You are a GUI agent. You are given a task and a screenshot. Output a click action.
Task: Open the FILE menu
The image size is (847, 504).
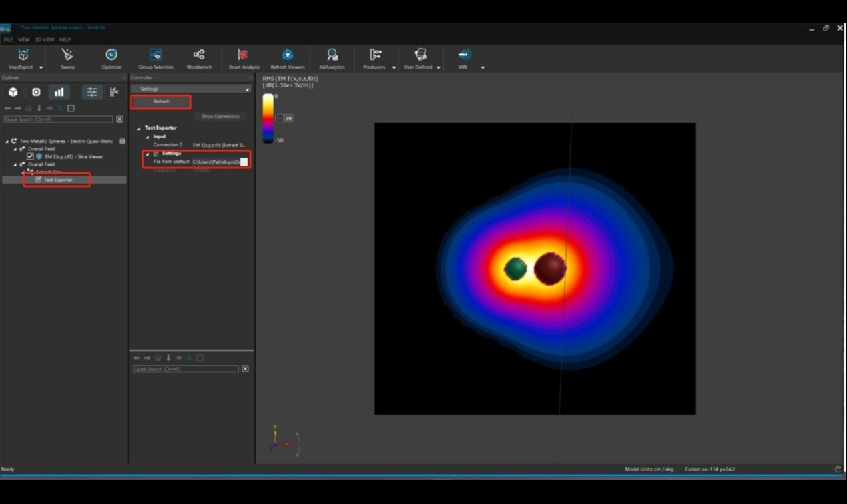8,40
